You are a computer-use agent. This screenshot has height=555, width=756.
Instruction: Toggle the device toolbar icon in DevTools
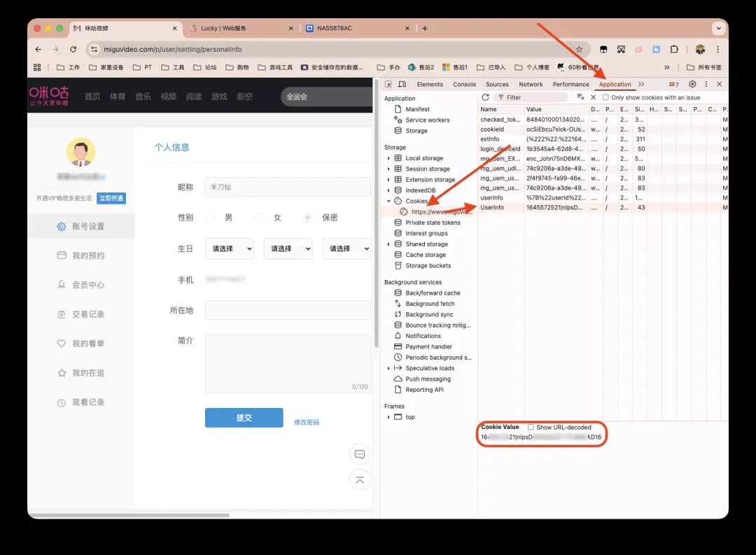[x=402, y=84]
